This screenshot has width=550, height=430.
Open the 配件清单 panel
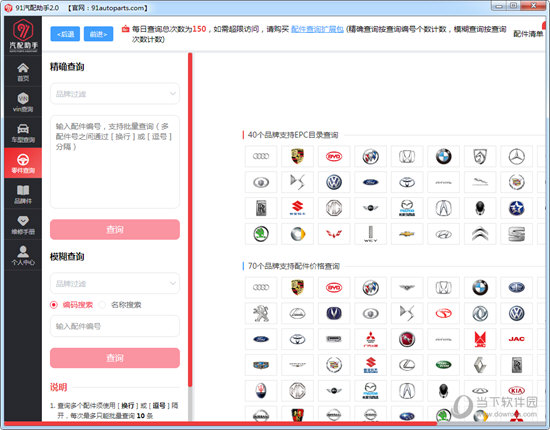point(528,34)
